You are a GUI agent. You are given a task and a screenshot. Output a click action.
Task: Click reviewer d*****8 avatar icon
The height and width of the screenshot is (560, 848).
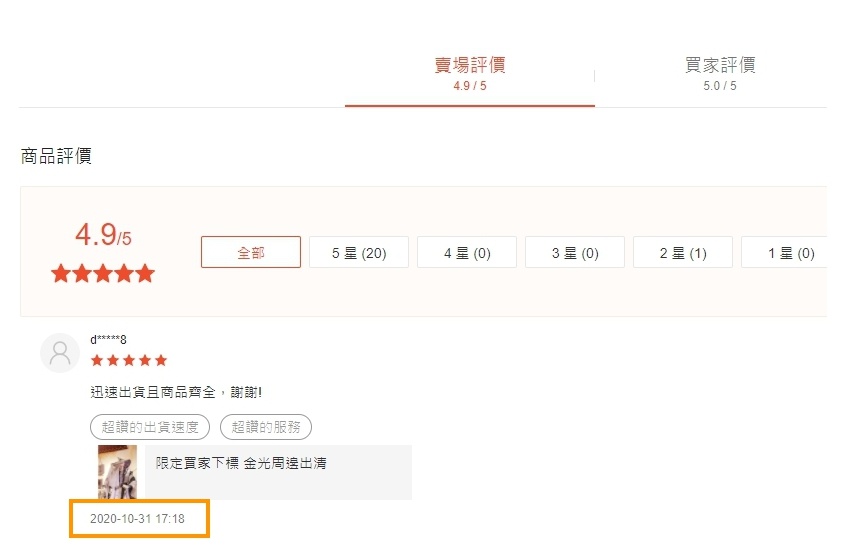(60, 353)
